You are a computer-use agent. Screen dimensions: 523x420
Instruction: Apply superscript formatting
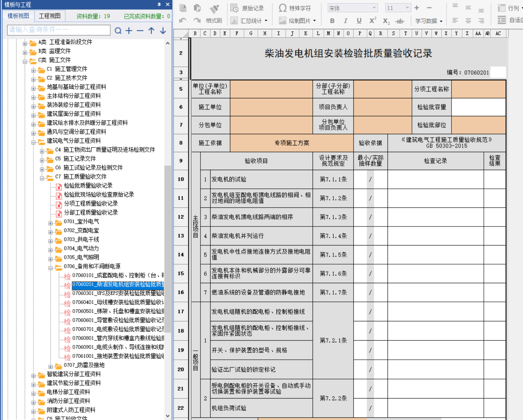373,20
